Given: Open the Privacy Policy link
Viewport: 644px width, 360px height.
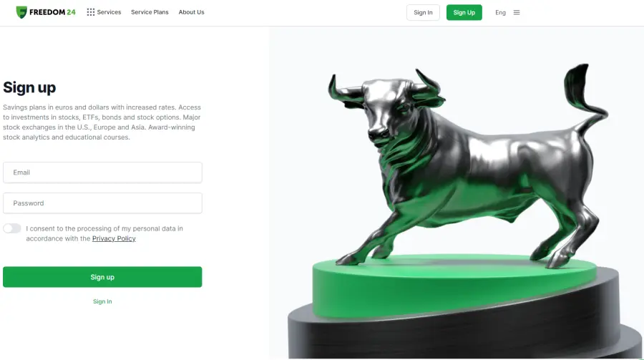Looking at the screenshot, I should pyautogui.click(x=114, y=238).
